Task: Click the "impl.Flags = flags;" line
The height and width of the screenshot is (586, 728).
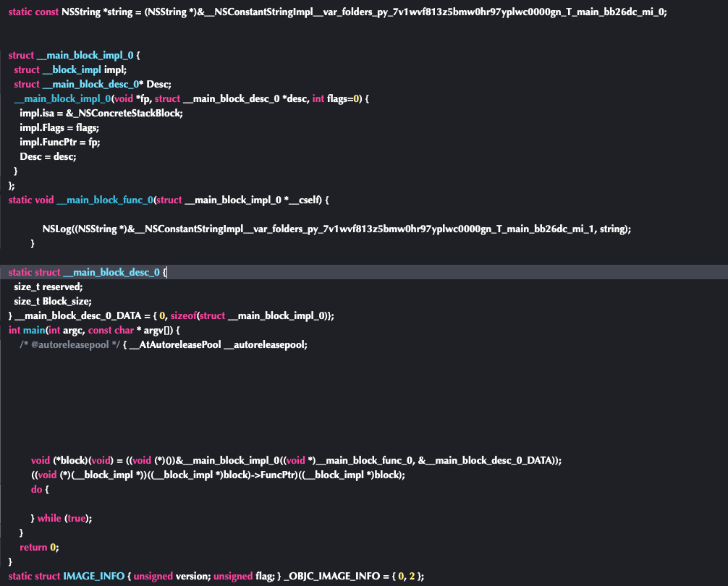Action: pyautogui.click(x=59, y=127)
